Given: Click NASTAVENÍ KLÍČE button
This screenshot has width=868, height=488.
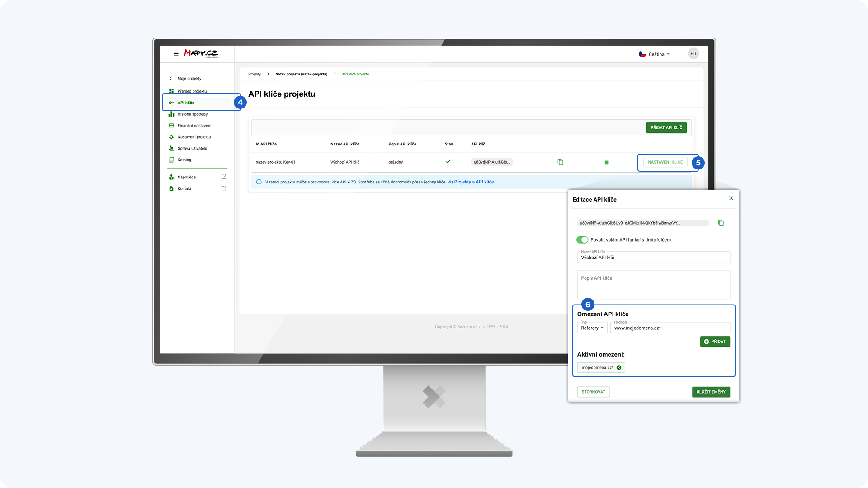Looking at the screenshot, I should [x=665, y=162].
